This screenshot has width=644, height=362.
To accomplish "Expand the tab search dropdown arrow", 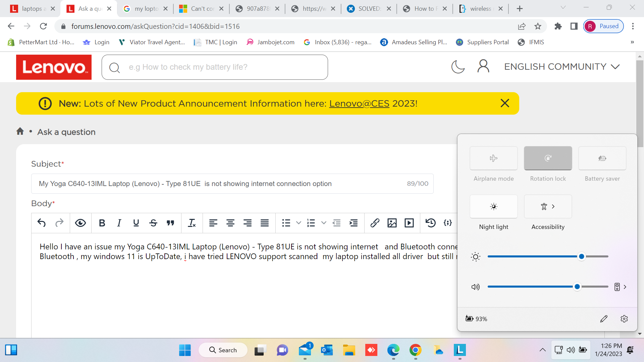I will pos(563,7).
